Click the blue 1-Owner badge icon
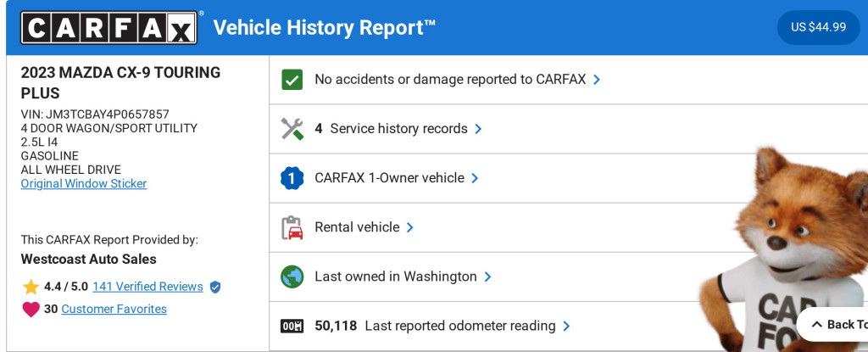Image resolution: width=868 pixels, height=352 pixels. click(x=292, y=178)
